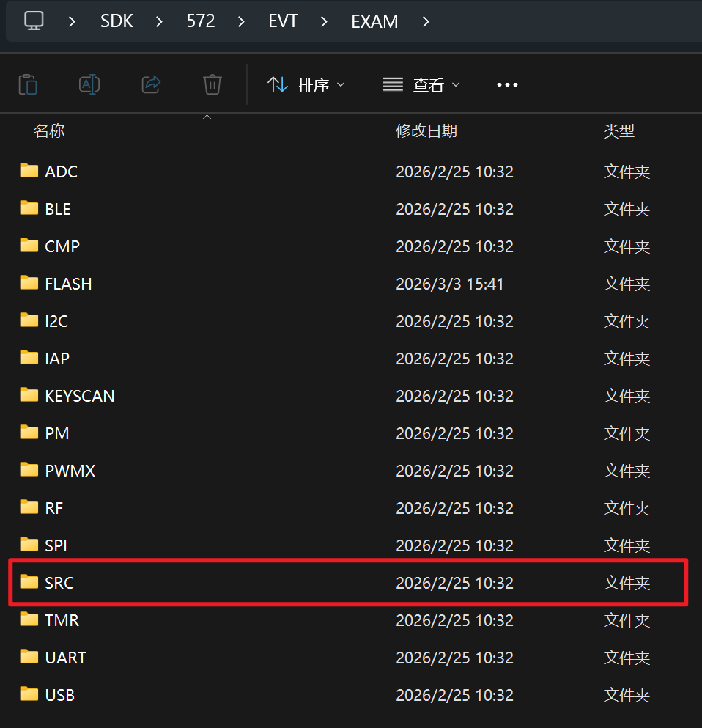Click FLASH's date 2026/3/3 15:41
This screenshot has width=702, height=728.
point(450,284)
